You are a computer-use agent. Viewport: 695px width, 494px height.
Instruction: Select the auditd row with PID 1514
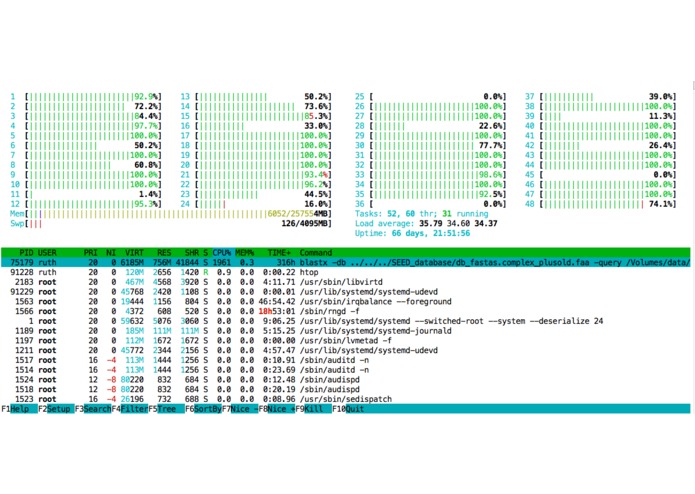[346, 370]
